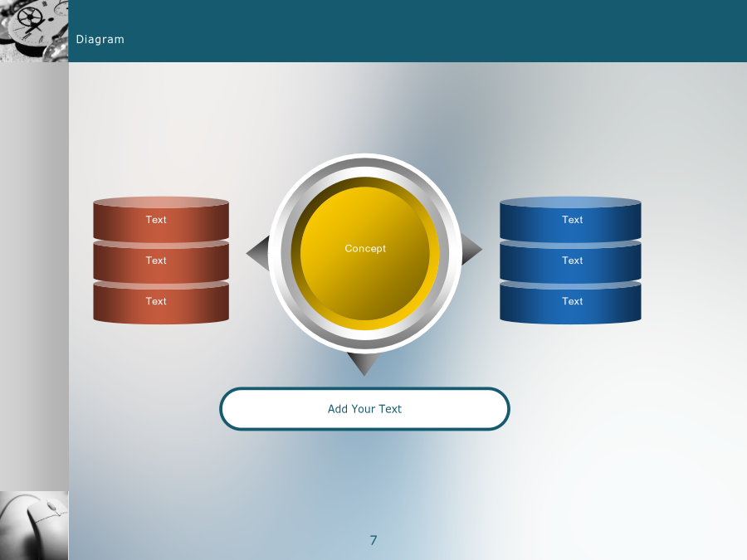Click middle blue cylinder segment labeled Text
The image size is (747, 560).
click(x=570, y=261)
